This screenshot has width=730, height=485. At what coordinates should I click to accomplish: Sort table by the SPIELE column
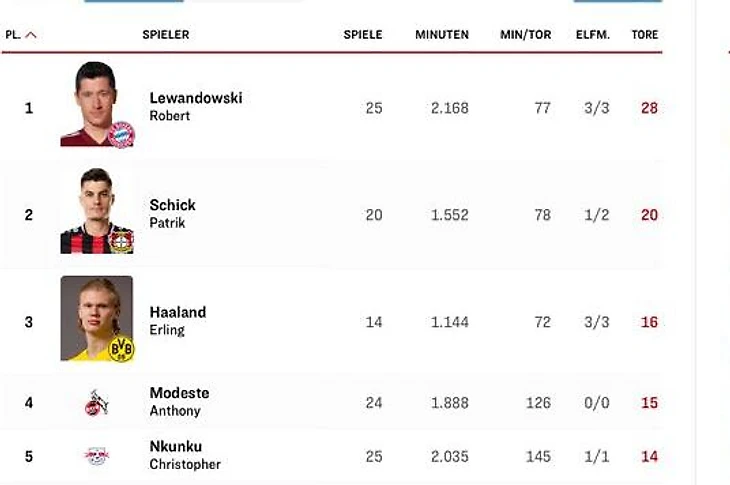363,35
